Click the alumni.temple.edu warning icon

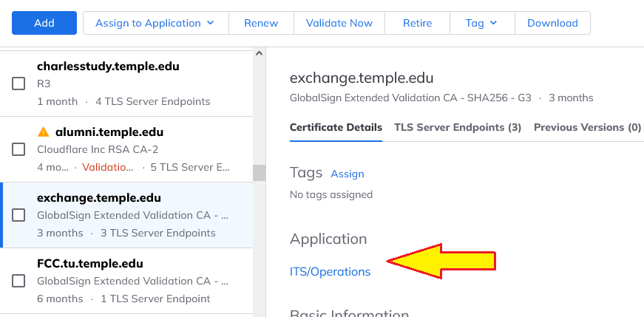point(43,132)
